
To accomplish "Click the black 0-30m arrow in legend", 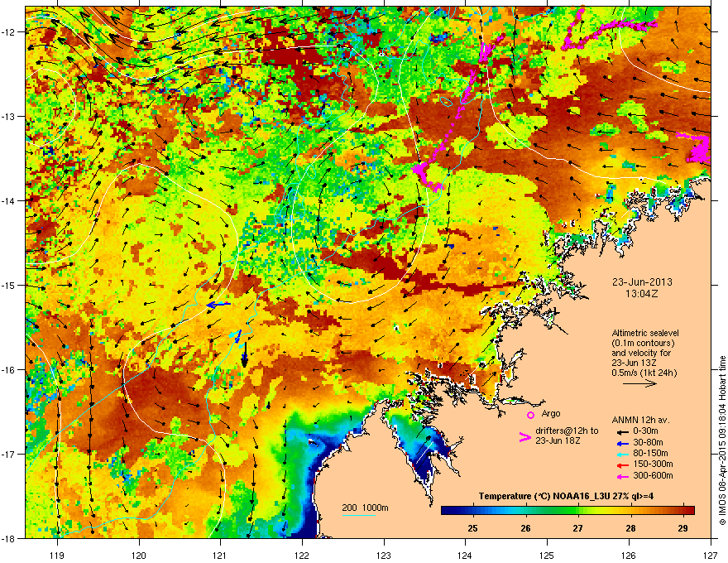I will click(x=622, y=431).
